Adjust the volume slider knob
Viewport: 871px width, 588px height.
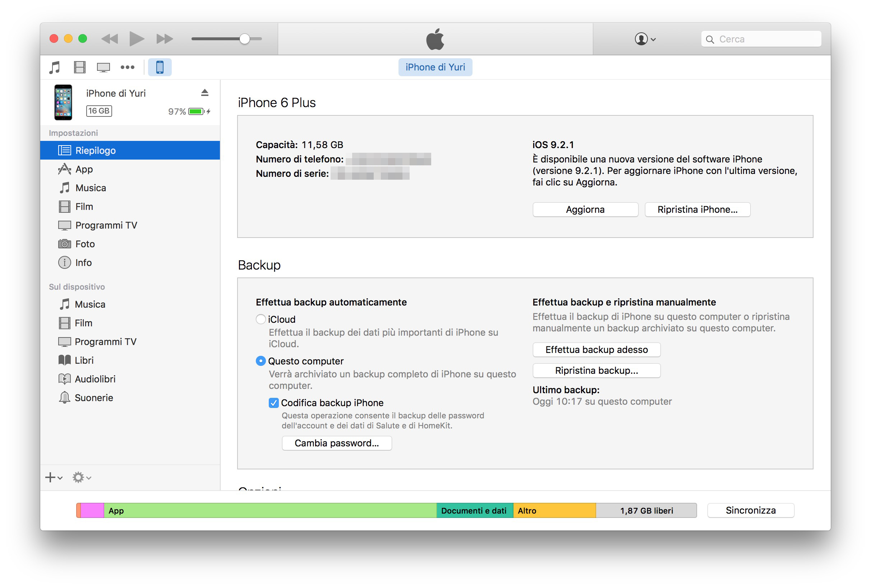click(244, 38)
